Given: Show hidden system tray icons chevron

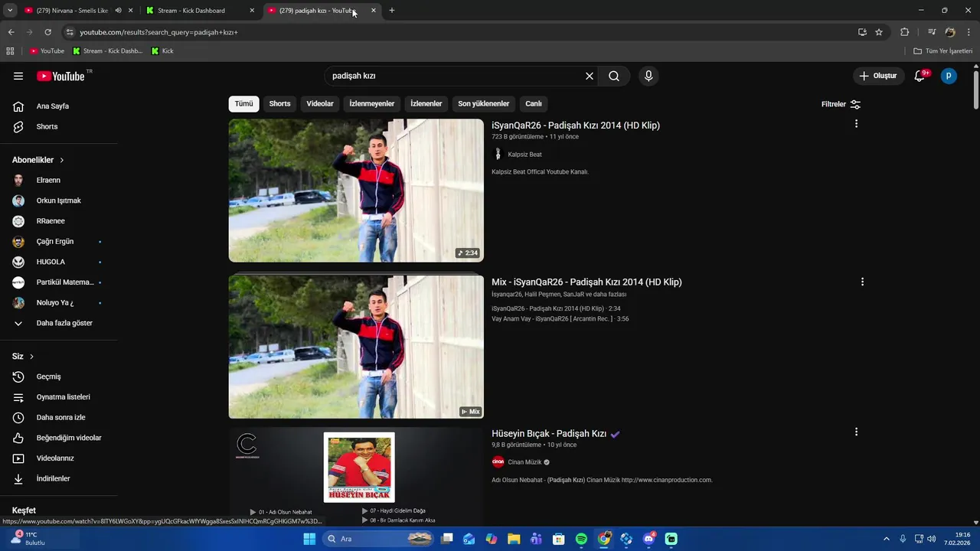Looking at the screenshot, I should pos(887,539).
